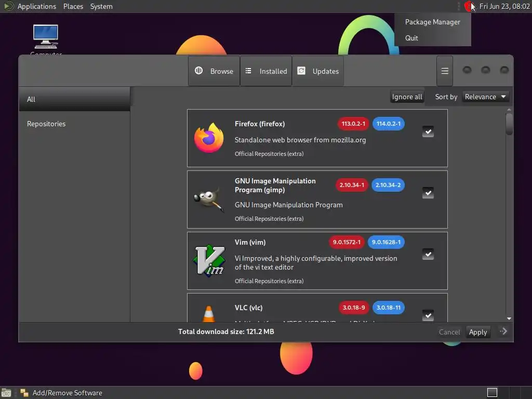Click the Applications menu logo icon
This screenshot has height=399, width=532.
(x=8, y=6)
